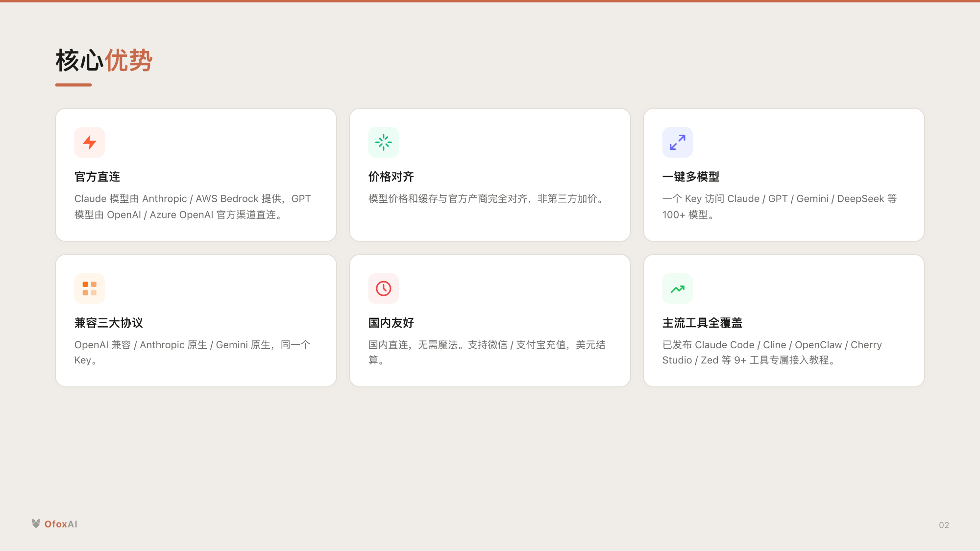Click the orange grid icon above 兼容三大协议
Screen dimensions: 980x551
pyautogui.click(x=90, y=288)
